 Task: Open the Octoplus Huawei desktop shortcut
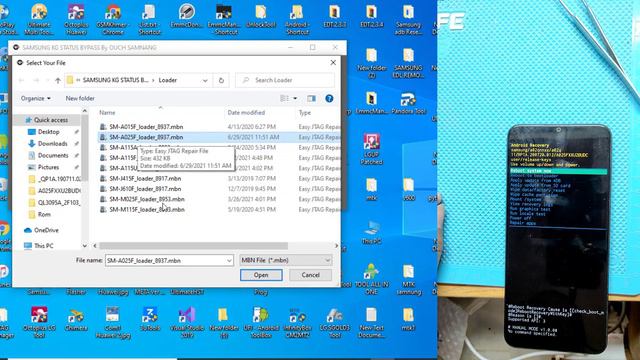tap(76, 19)
